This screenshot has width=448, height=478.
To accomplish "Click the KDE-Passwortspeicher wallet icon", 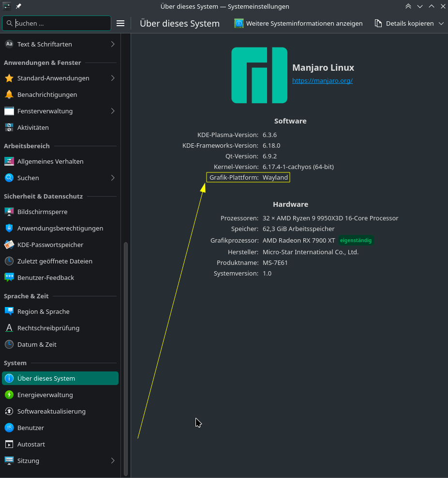I will 9,245.
